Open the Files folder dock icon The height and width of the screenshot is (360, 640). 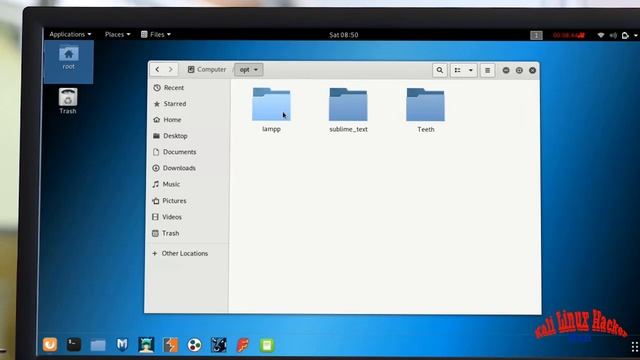coord(98,345)
